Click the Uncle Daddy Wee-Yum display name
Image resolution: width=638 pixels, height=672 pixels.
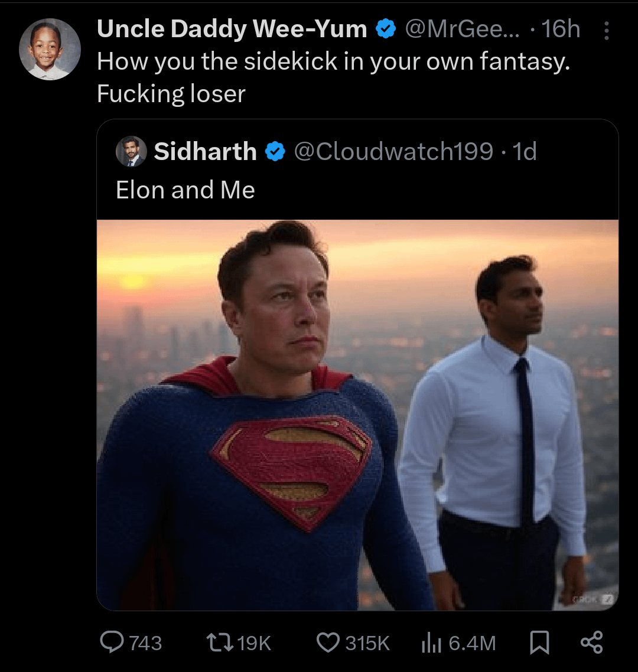click(232, 29)
